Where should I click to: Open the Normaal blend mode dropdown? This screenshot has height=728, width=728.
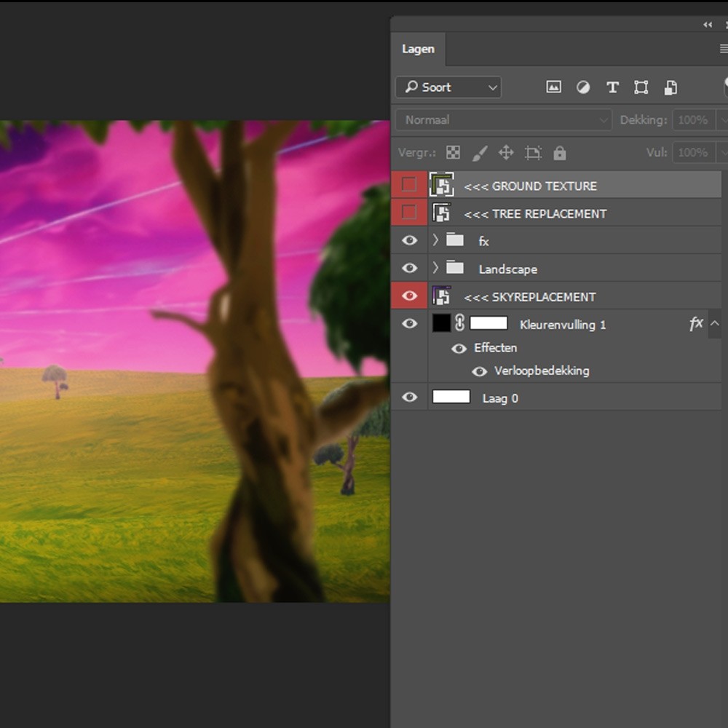coord(504,120)
